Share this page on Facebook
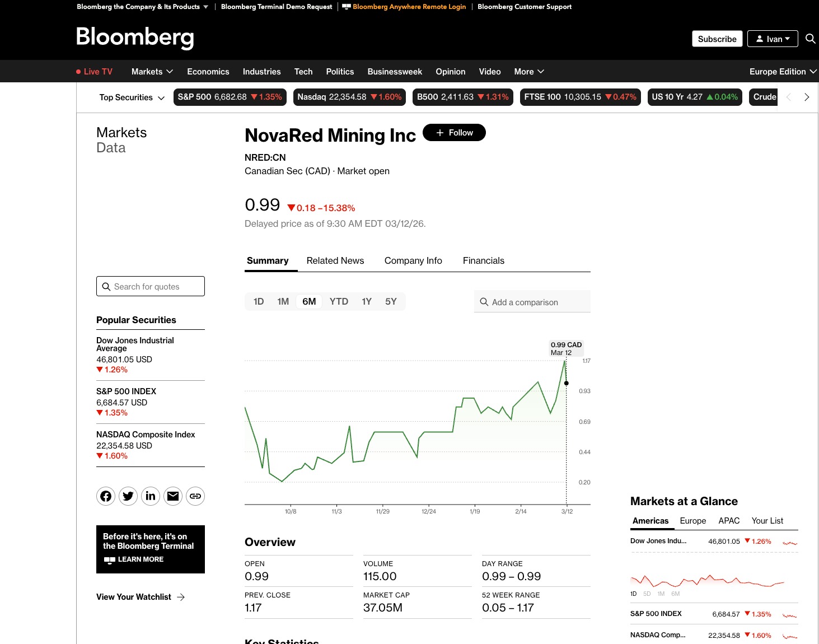 tap(106, 496)
